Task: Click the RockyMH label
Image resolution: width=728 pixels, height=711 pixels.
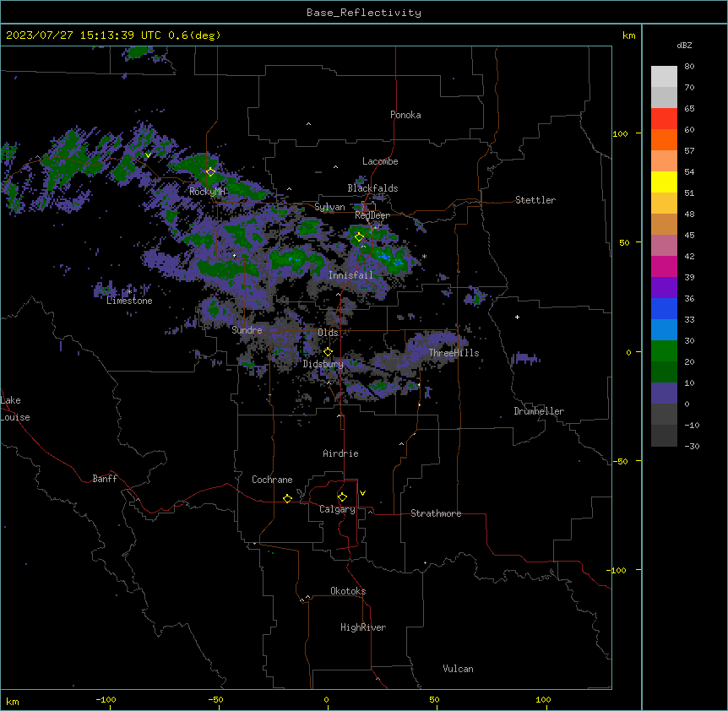Action: (207, 191)
